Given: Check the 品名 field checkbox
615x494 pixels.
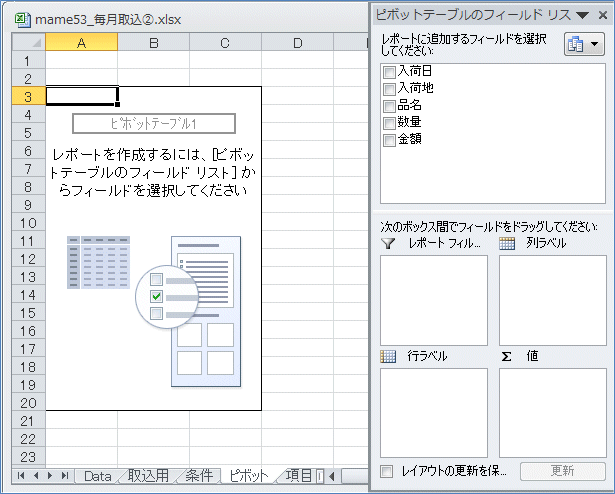Looking at the screenshot, I should (389, 106).
